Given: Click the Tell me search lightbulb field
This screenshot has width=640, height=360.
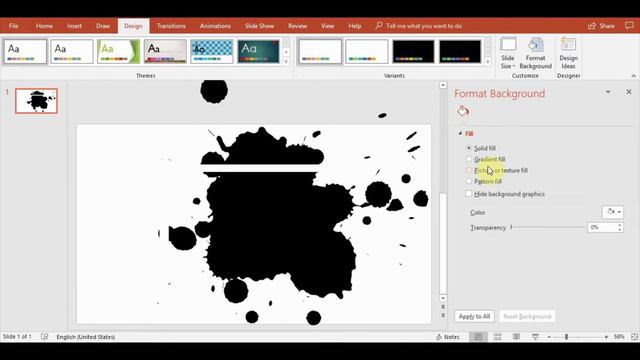Looking at the screenshot, I should pyautogui.click(x=419, y=26).
